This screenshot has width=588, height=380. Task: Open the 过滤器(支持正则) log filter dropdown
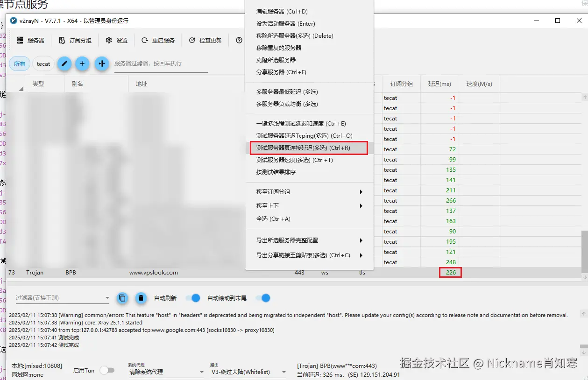[x=63, y=298]
